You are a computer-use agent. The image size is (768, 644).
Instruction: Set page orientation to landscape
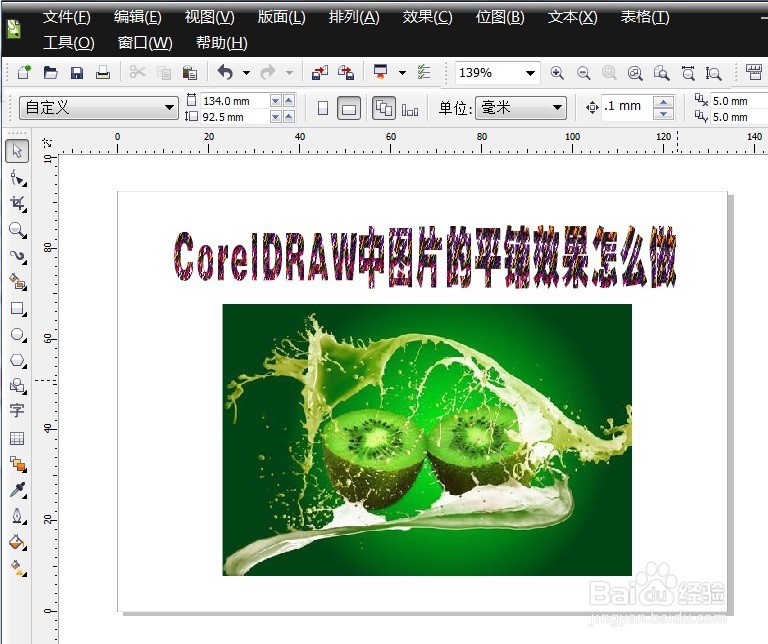[x=349, y=108]
